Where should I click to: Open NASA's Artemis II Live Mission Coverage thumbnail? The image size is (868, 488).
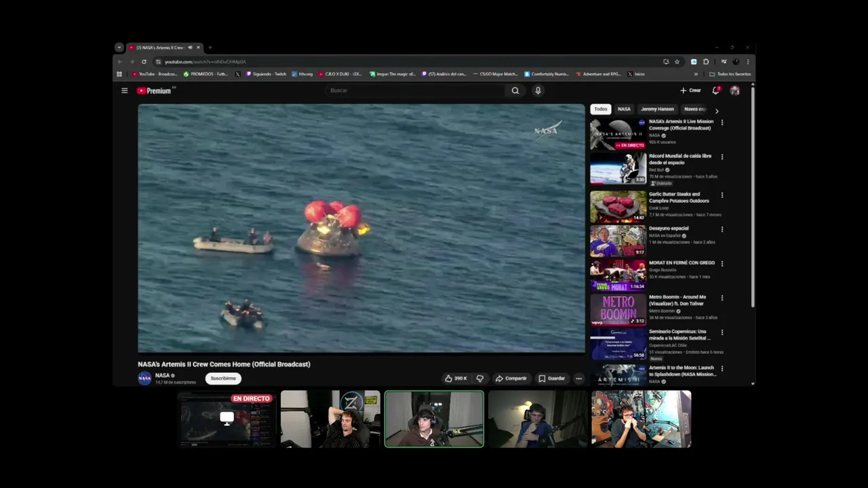618,134
